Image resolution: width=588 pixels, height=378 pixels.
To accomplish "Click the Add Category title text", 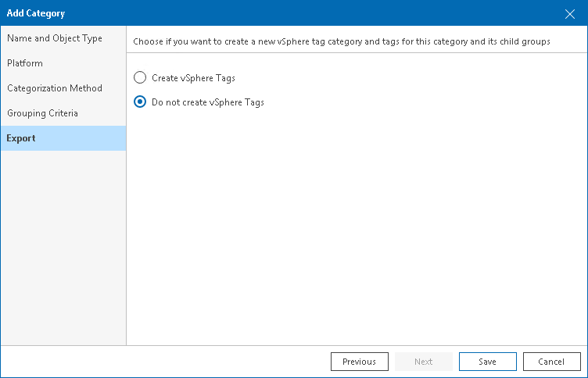I will pos(36,13).
